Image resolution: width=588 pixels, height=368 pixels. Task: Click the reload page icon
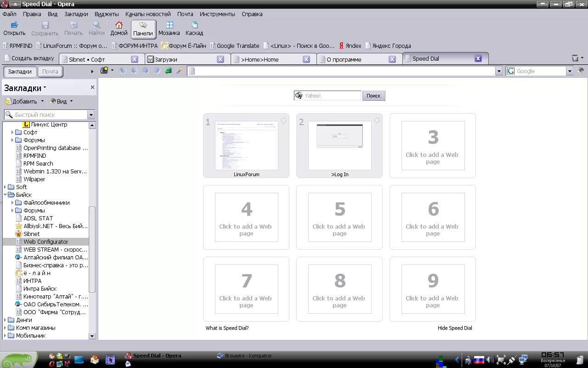coord(168,71)
